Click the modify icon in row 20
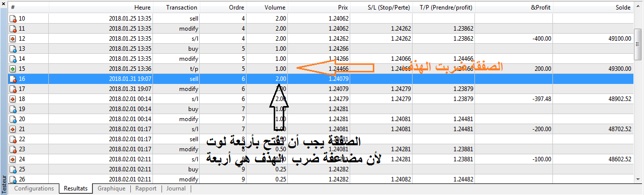 13,119
